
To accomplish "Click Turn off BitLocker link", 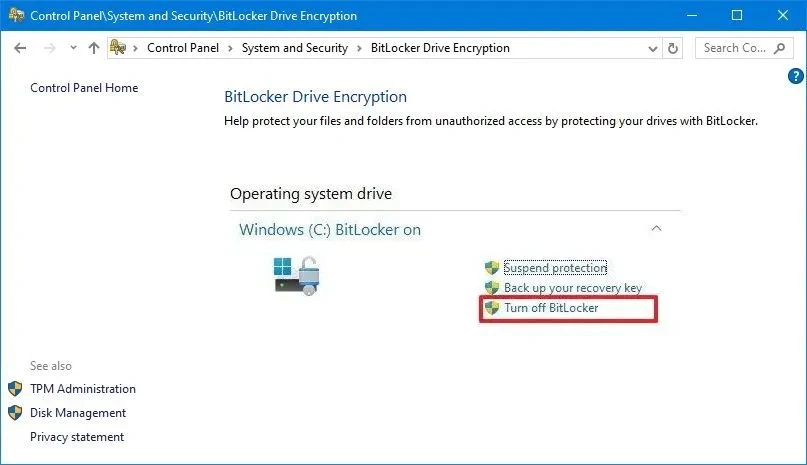I will 551,308.
